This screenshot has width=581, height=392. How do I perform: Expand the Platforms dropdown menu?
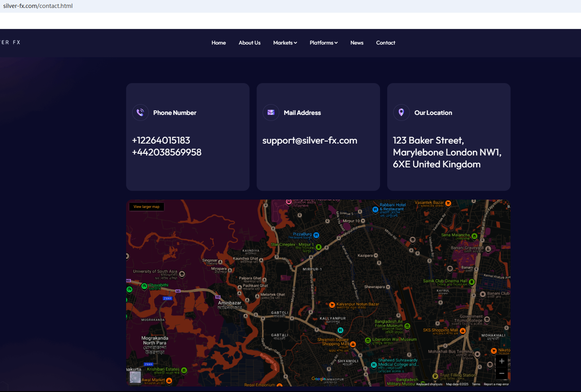click(324, 43)
